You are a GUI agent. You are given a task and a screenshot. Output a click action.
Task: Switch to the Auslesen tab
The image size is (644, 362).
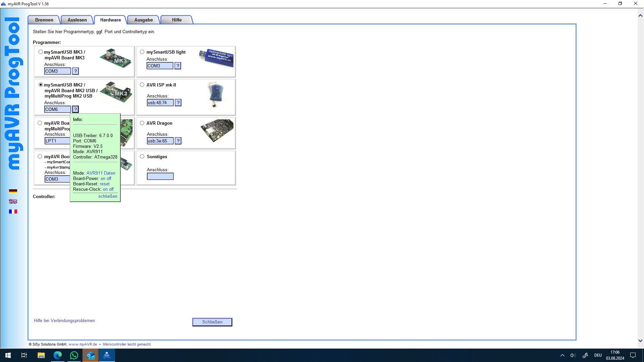77,20
